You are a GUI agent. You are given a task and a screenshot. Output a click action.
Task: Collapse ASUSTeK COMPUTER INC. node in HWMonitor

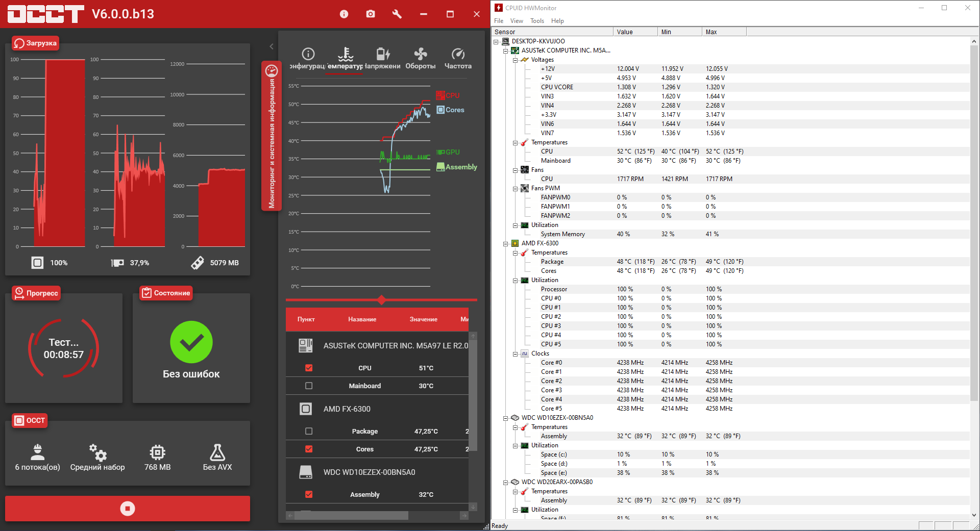coord(506,51)
